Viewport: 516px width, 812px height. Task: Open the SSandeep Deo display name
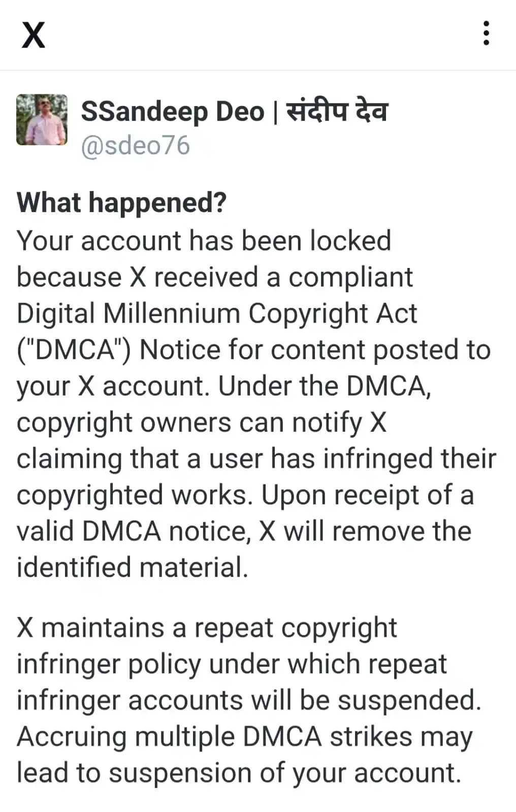tap(173, 111)
